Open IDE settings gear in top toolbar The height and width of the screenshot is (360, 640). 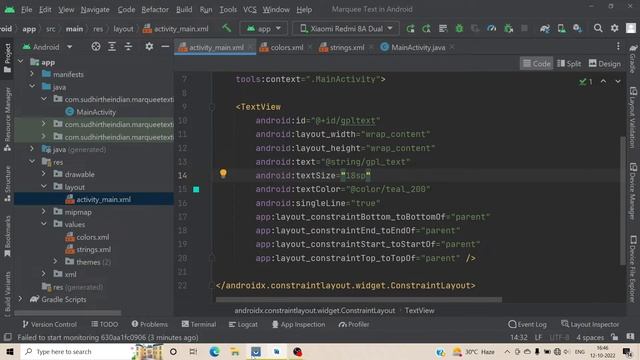(614, 28)
